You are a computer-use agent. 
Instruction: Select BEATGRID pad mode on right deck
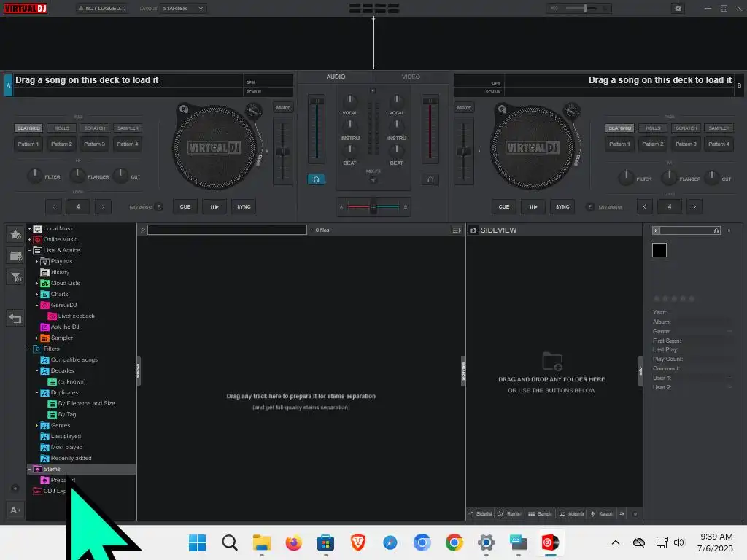620,128
